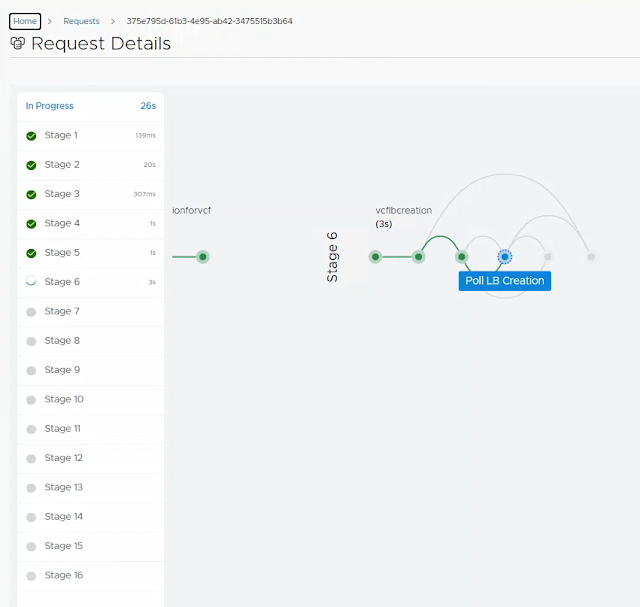Select the first green node under vcflbcreation
Viewport: 640px width, 607px height.
[376, 257]
